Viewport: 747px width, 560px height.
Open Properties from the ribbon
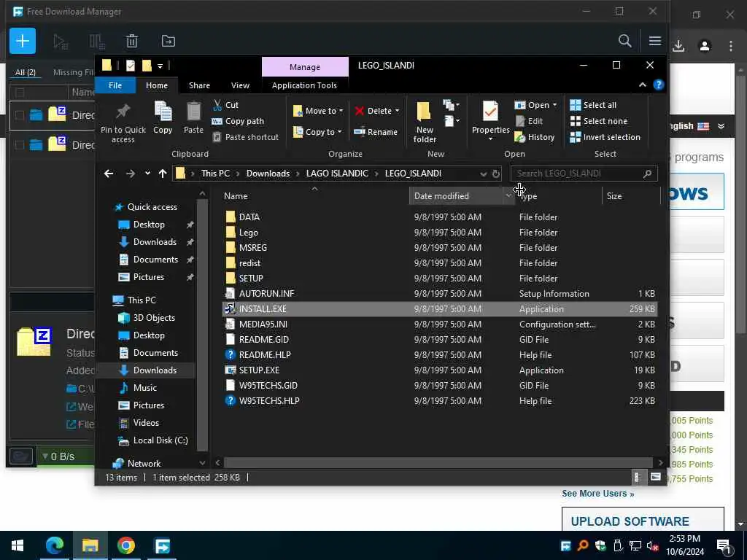491,122
